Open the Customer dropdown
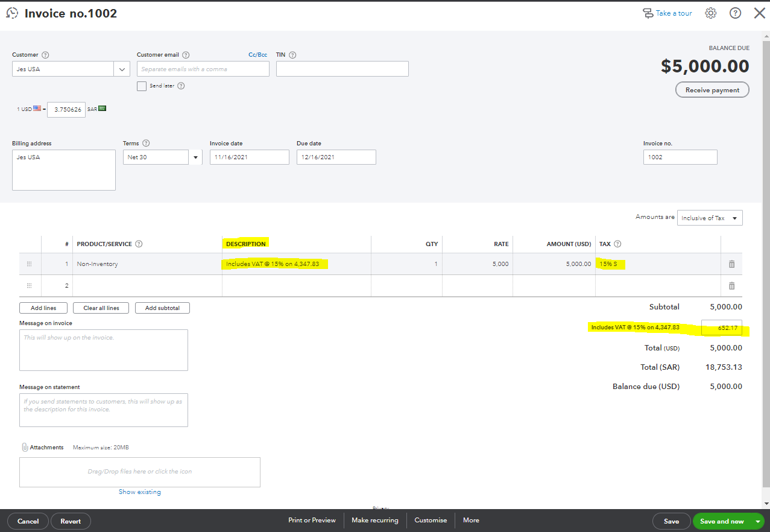The height and width of the screenshot is (532, 770). click(122, 69)
